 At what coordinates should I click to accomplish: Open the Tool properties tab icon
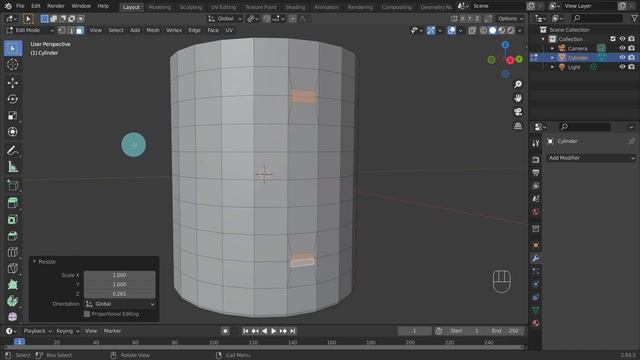pyautogui.click(x=536, y=143)
